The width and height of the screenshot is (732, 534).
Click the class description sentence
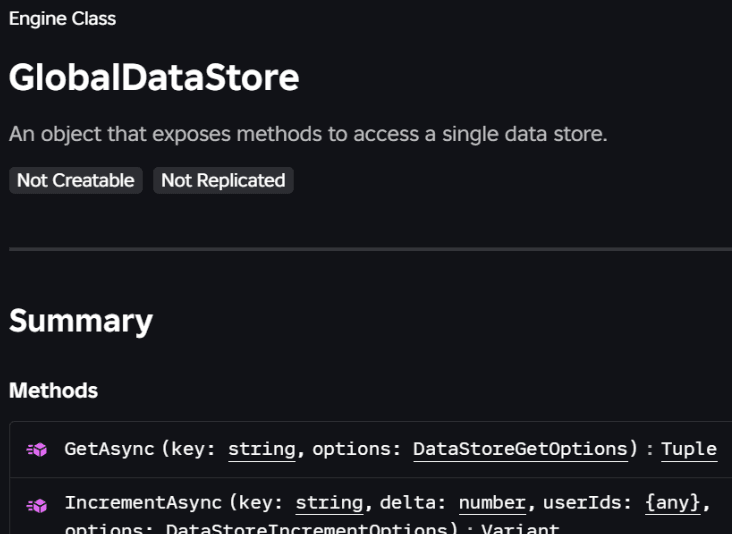(308, 134)
